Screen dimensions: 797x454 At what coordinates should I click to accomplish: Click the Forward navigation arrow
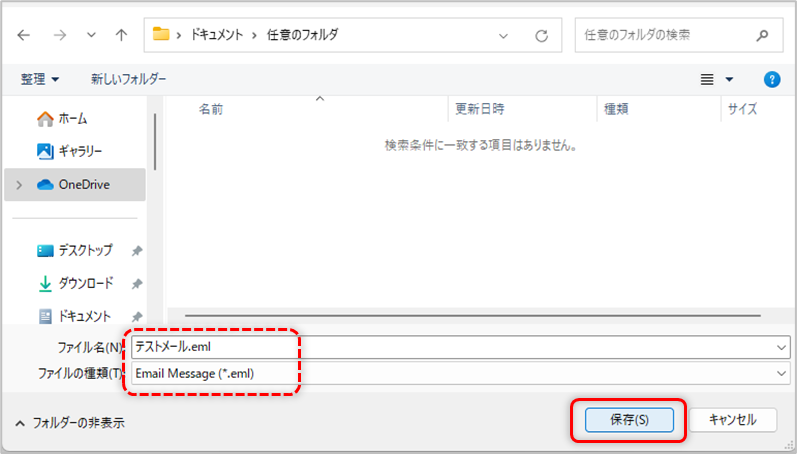click(59, 35)
